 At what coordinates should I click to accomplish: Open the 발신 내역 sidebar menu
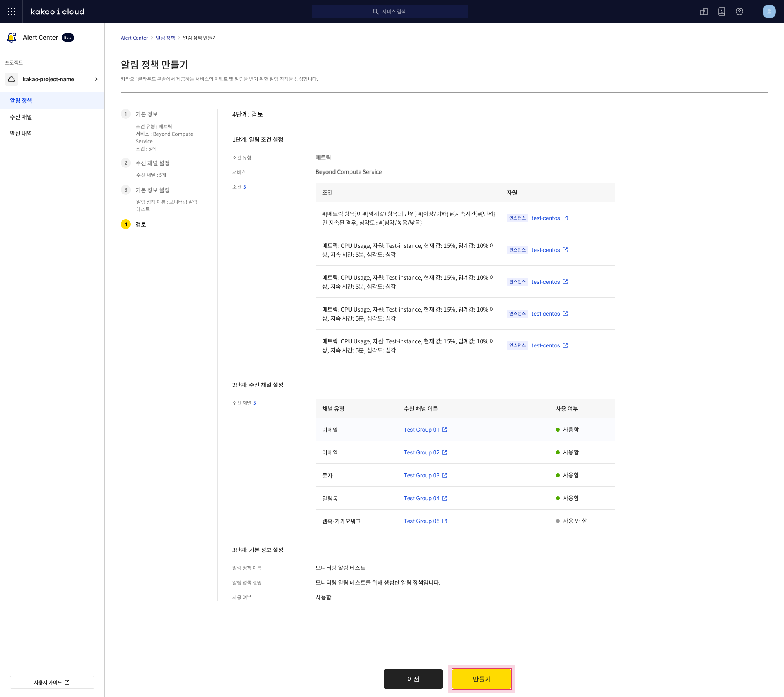52,133
